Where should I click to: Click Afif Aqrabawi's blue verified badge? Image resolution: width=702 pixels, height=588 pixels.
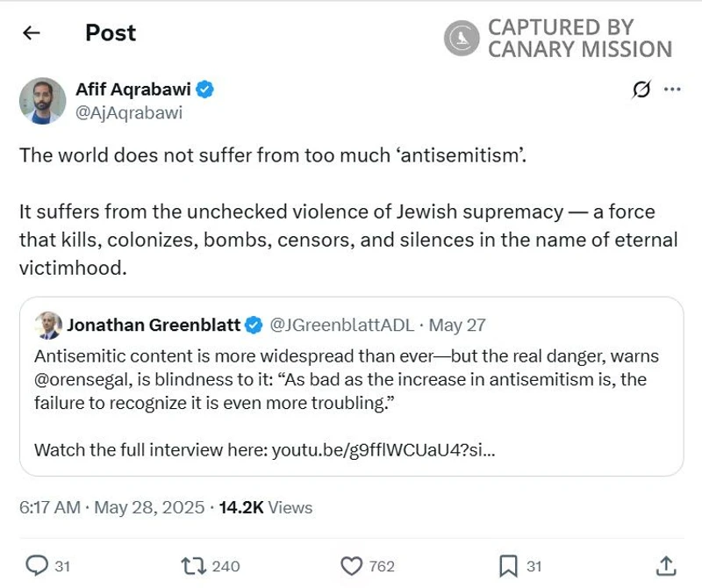[205, 90]
